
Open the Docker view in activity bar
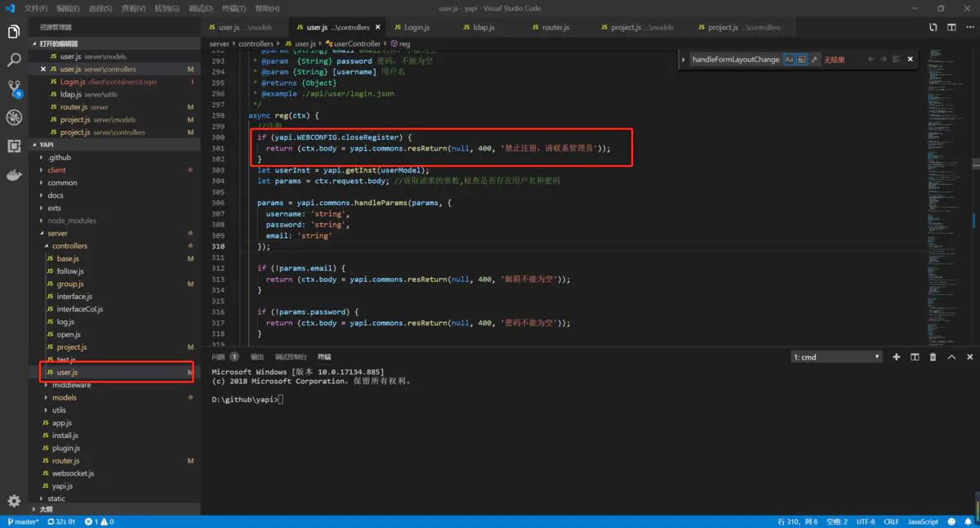click(x=14, y=175)
